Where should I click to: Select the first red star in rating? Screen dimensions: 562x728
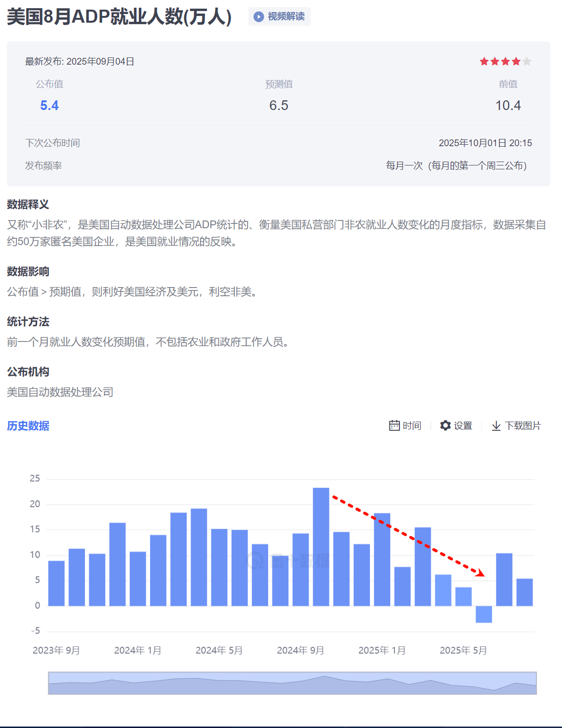[484, 61]
